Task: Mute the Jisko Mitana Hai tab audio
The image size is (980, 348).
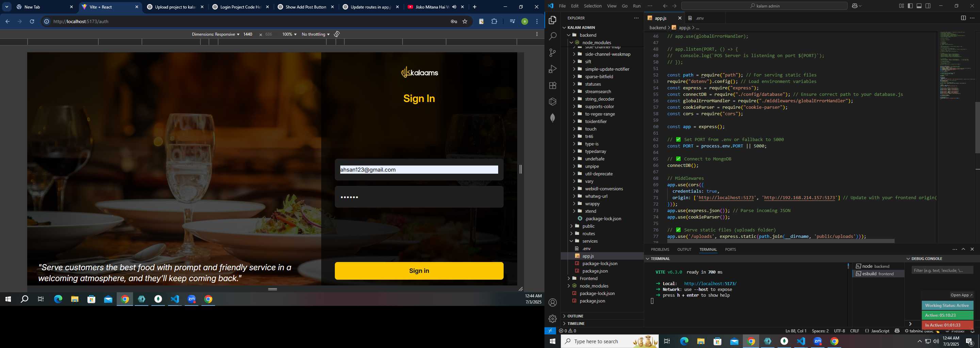Action: 454,7
